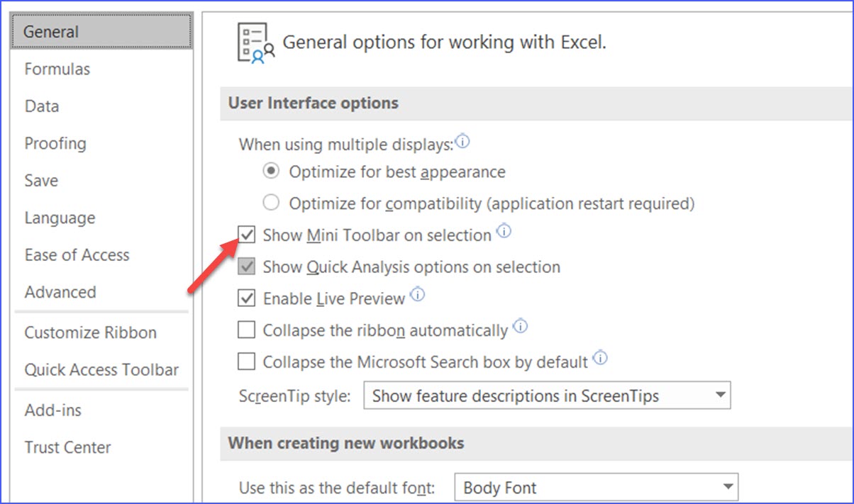This screenshot has height=504, width=854.
Task: Open the ScreenTip style dropdown
Action: (721, 395)
